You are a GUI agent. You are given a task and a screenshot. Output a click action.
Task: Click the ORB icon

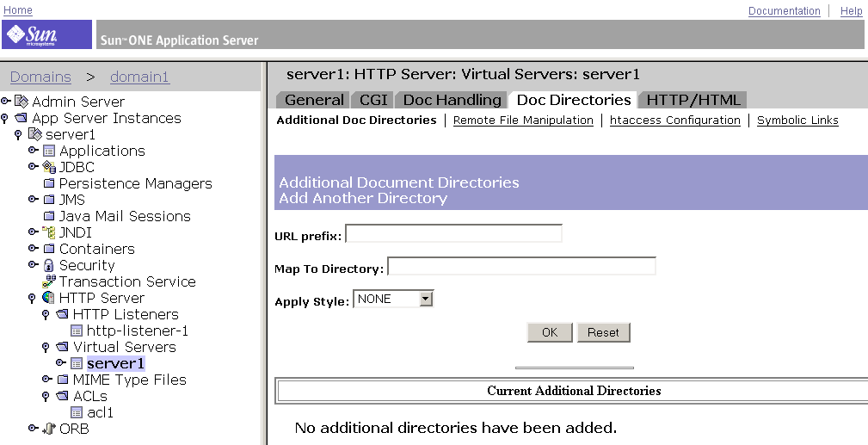[x=49, y=429]
